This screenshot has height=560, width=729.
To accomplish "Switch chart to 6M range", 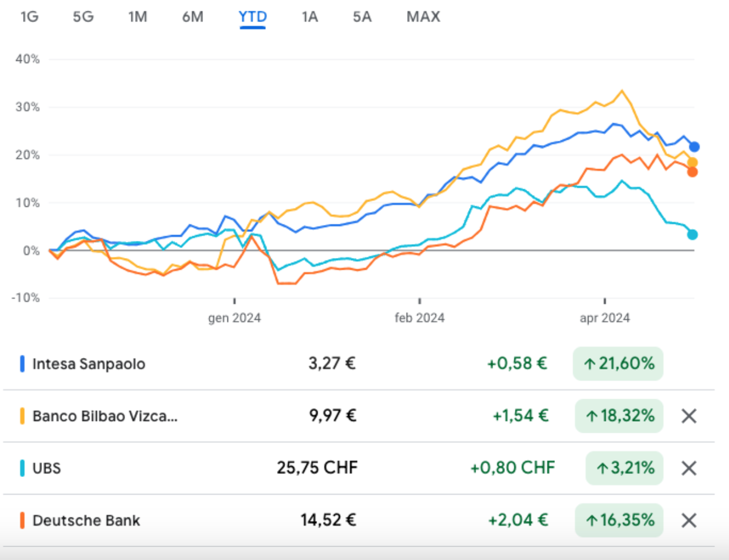I will pos(193,17).
